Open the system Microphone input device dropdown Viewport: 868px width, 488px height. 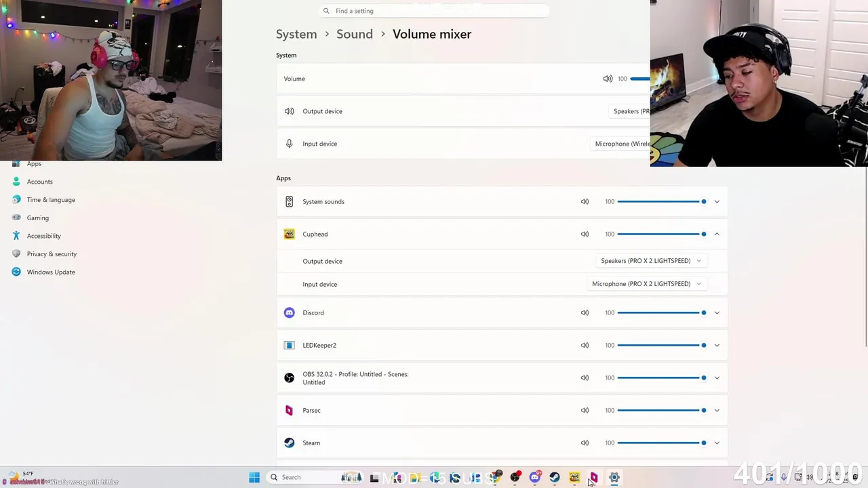[x=620, y=144]
